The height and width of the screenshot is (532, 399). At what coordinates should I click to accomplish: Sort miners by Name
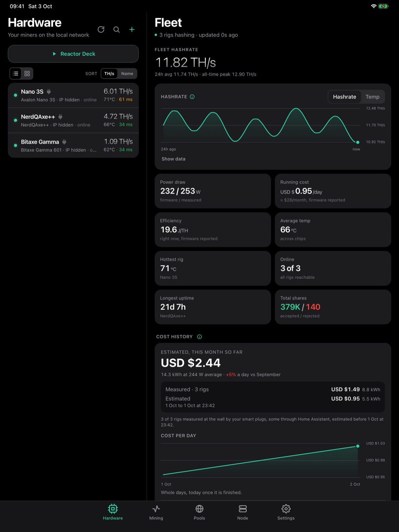[127, 74]
